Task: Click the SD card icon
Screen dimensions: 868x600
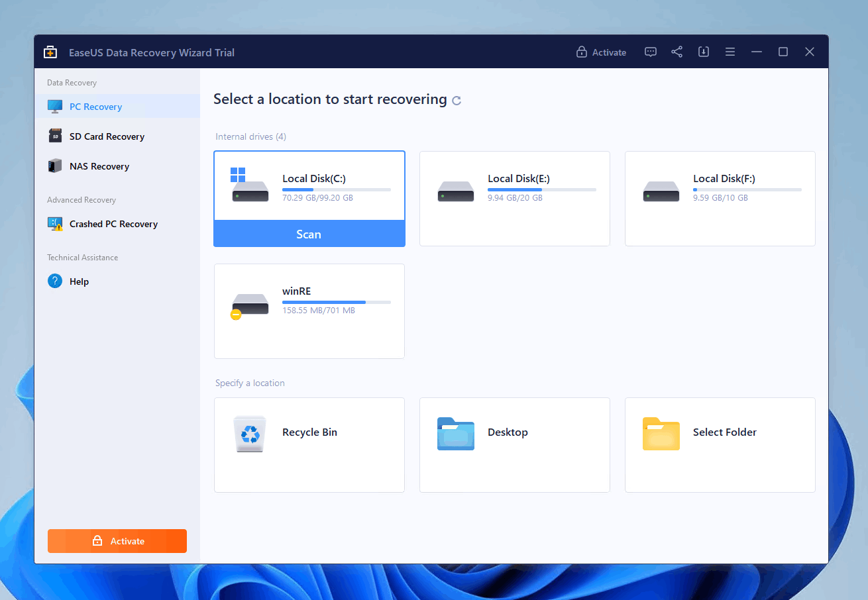Action: (55, 136)
